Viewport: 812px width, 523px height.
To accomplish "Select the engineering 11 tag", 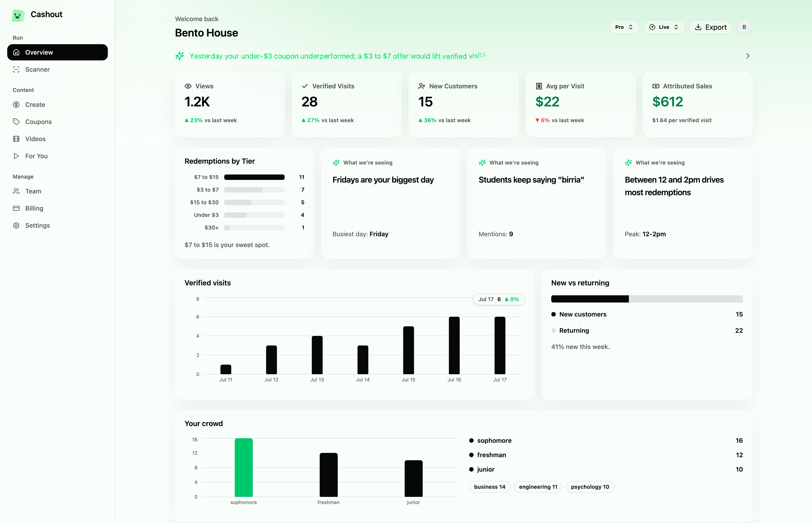I will coord(538,487).
